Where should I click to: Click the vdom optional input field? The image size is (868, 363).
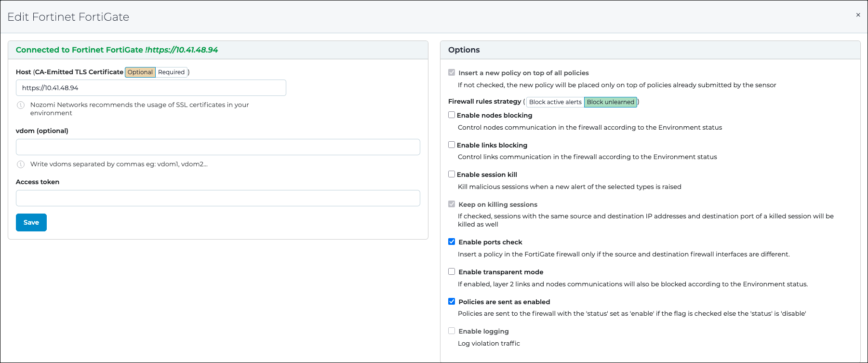pos(218,147)
